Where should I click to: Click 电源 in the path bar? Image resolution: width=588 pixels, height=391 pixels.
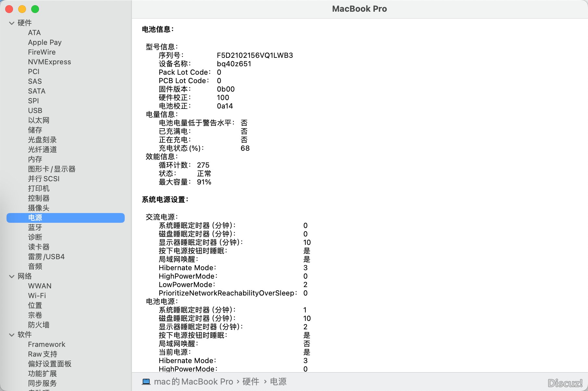(278, 382)
